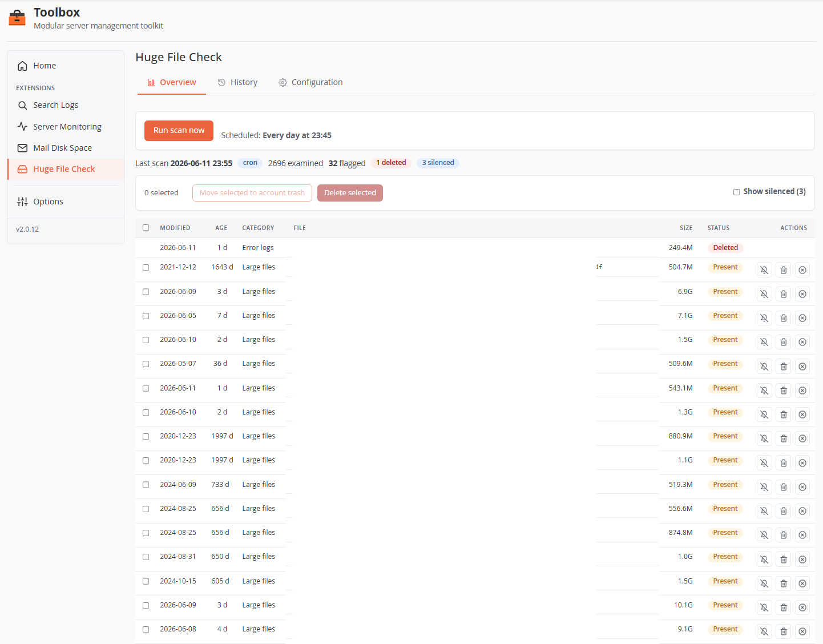Image resolution: width=823 pixels, height=644 pixels.
Task: Click the Modified column header
Action: (175, 228)
